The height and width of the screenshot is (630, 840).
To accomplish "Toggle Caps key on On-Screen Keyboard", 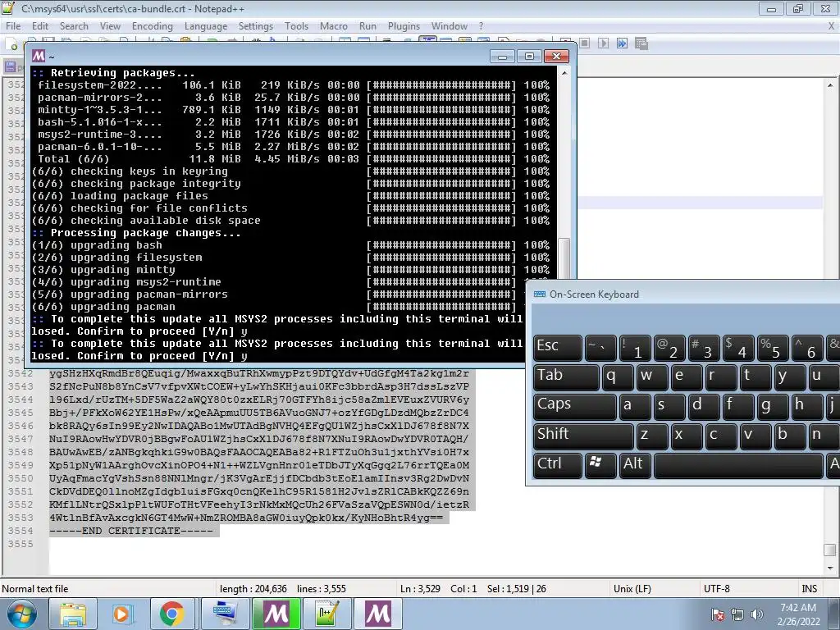I will coord(575,405).
